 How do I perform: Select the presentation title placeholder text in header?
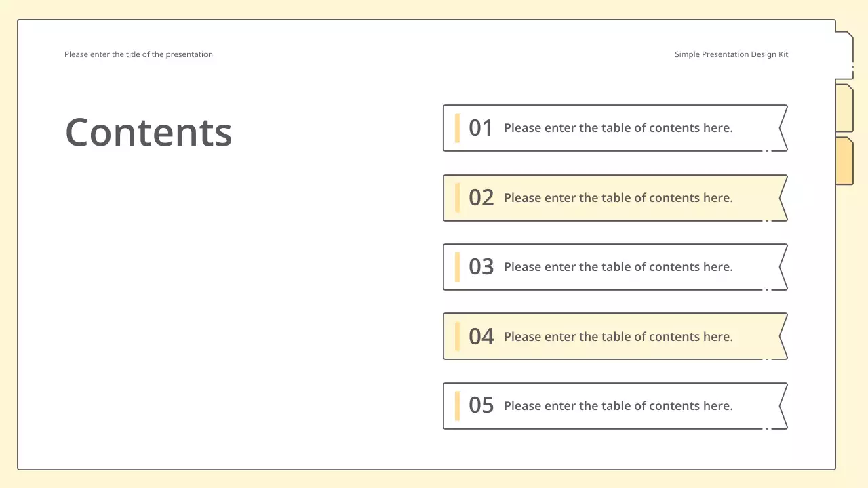138,54
